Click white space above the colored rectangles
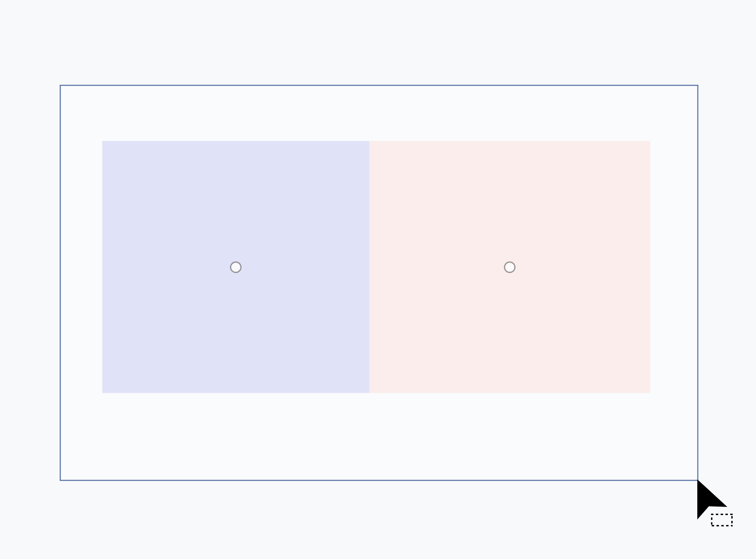 tap(379, 113)
